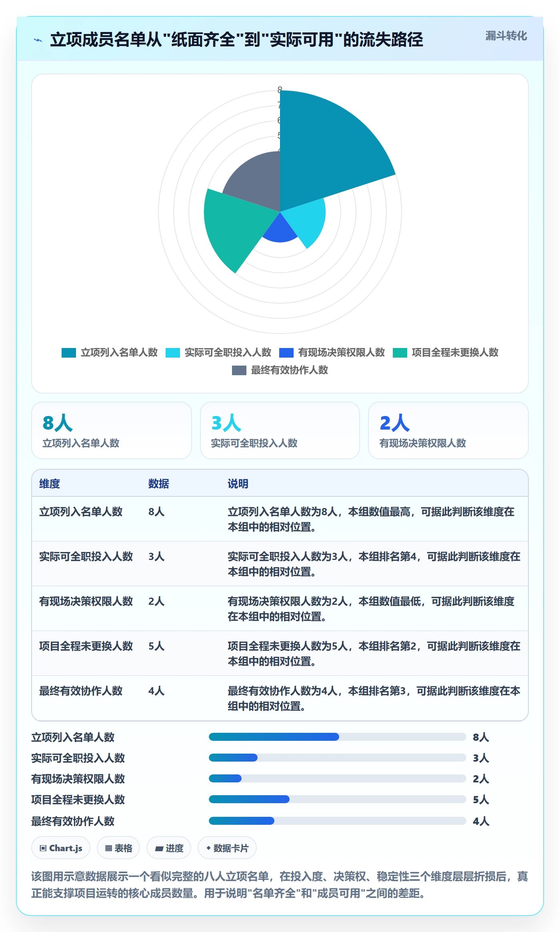This screenshot has width=560, height=932.
Task: Click the 说明 table column header
Action: click(238, 484)
